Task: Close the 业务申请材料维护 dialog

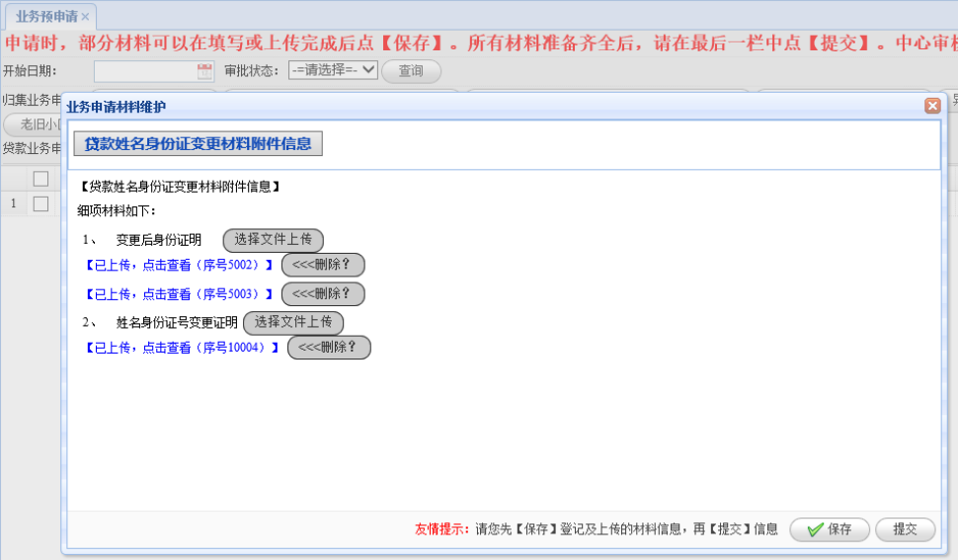Action: point(931,106)
